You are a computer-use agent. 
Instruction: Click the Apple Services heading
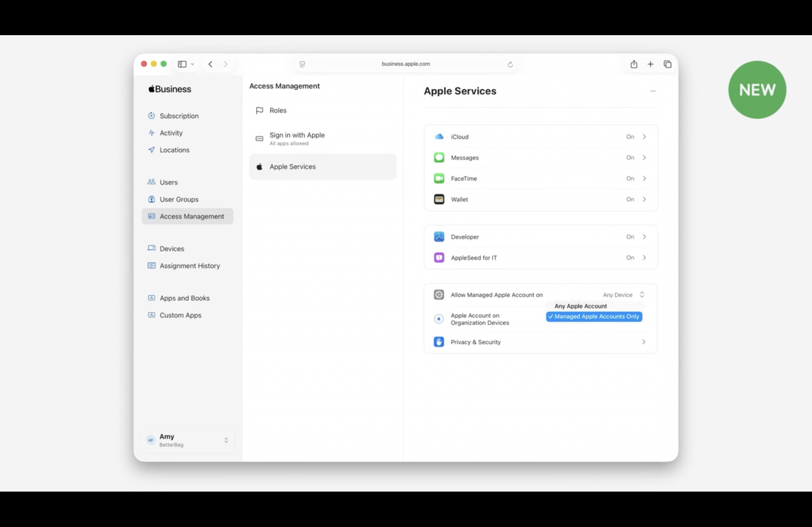point(460,91)
